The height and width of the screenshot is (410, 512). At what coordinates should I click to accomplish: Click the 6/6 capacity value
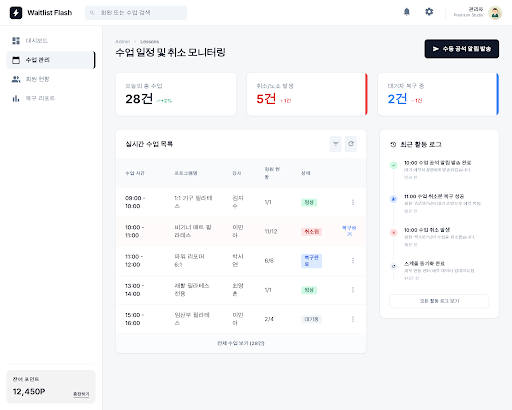pyautogui.click(x=269, y=261)
